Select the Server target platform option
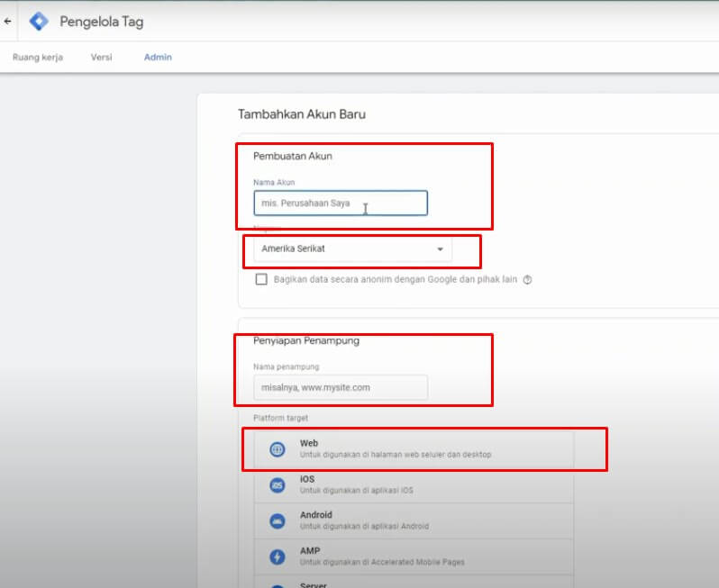Image resolution: width=719 pixels, height=588 pixels. click(x=414, y=582)
